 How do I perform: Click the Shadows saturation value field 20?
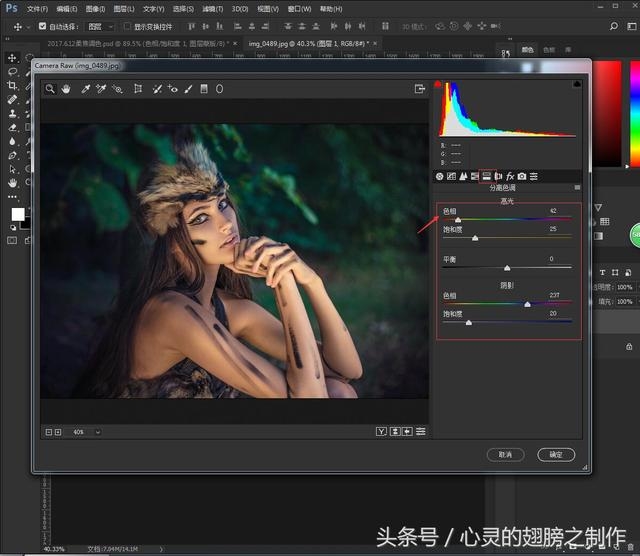click(553, 314)
